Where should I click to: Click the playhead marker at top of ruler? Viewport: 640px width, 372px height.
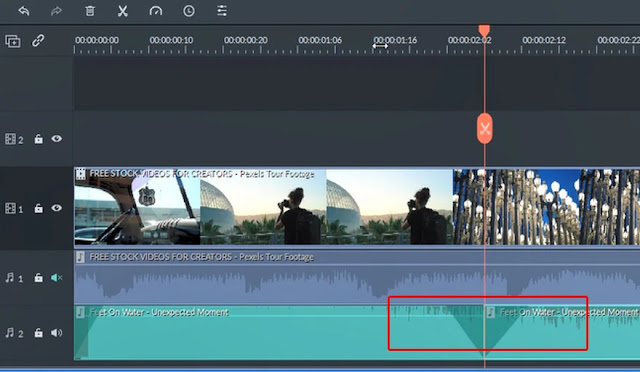(x=484, y=31)
